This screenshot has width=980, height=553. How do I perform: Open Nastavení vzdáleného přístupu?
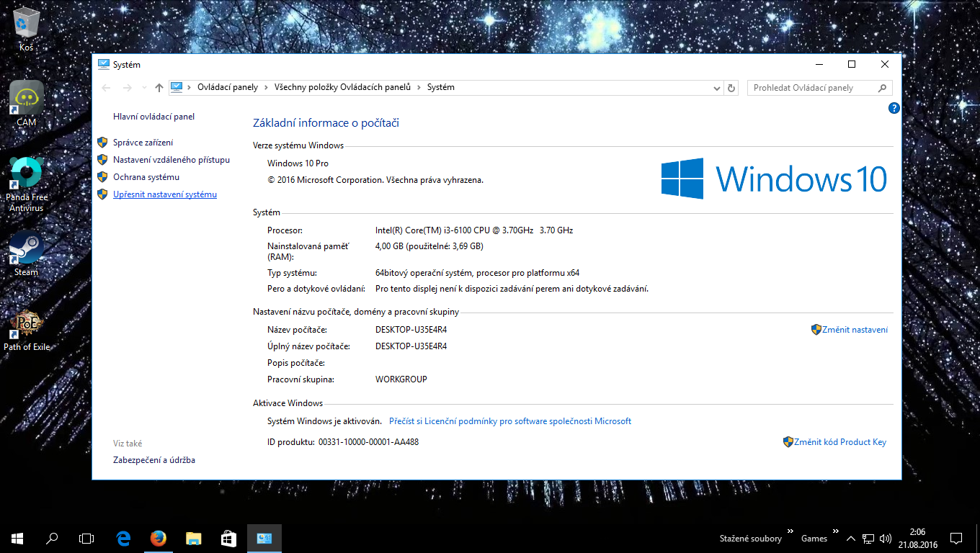171,160
